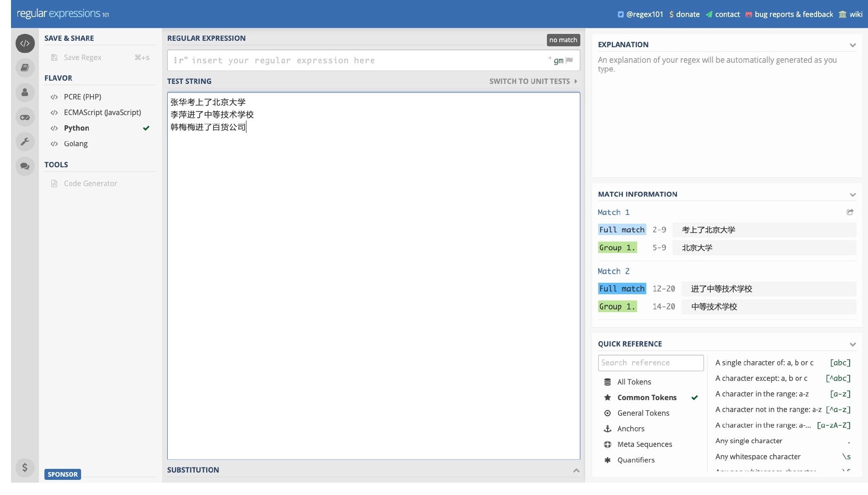Viewport: 868px width, 495px height.
Task: Click the dollar donate icon in sidebar
Action: [25, 467]
